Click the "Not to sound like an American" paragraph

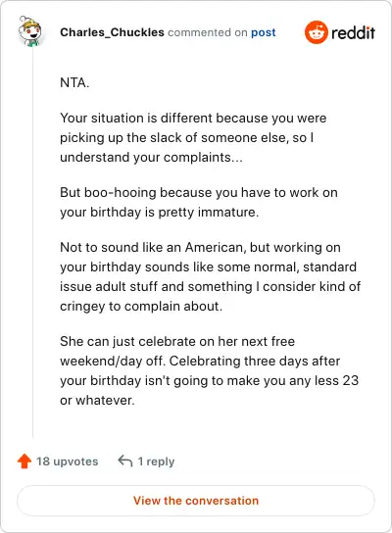tap(210, 276)
